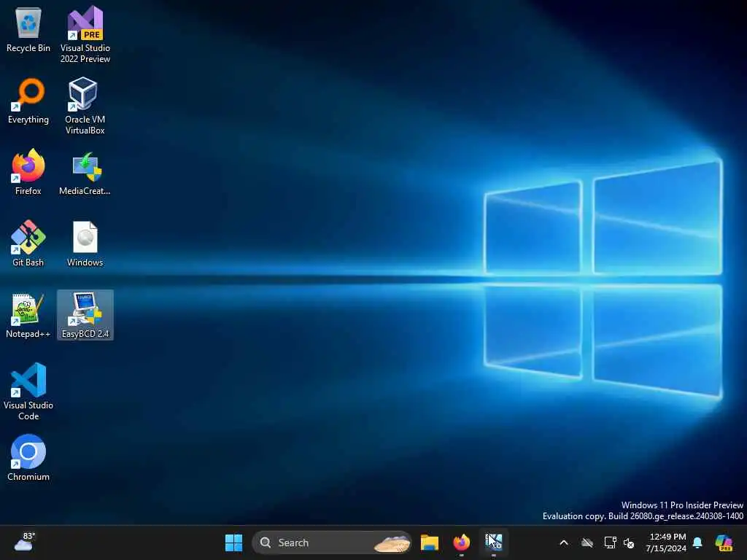Launch Copilot Preview from the taskbar
The image size is (747, 560).
pos(724,542)
